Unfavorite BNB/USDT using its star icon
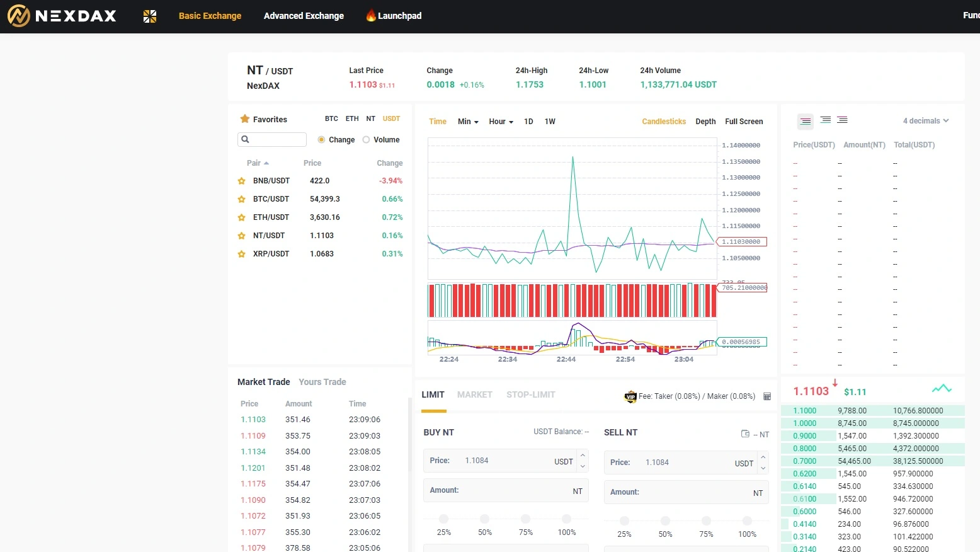This screenshot has height=552, width=980. (241, 181)
